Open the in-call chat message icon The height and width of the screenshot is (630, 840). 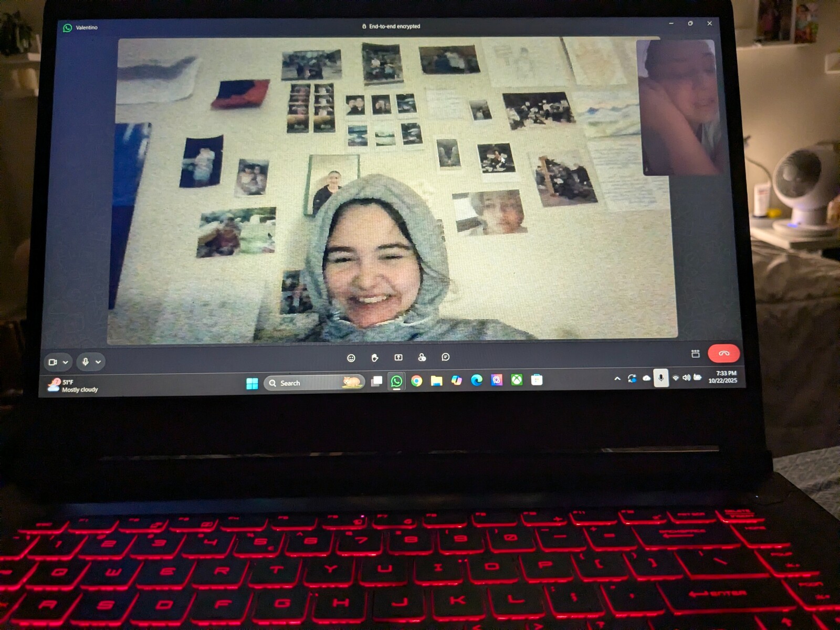click(445, 357)
